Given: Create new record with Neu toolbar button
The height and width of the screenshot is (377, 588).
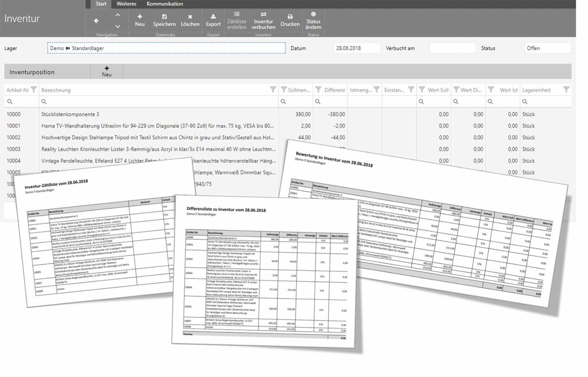Looking at the screenshot, I should (140, 20).
